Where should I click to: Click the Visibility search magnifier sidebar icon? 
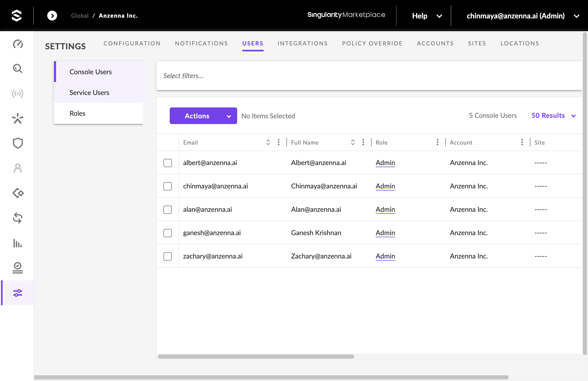18,69
